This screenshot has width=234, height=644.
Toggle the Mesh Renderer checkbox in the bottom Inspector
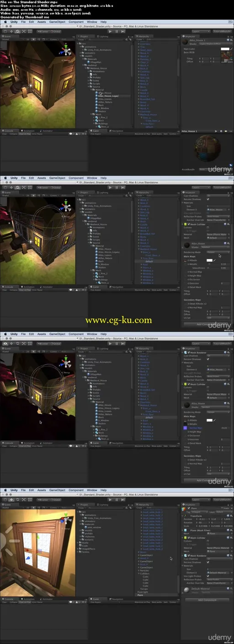(189, 555)
